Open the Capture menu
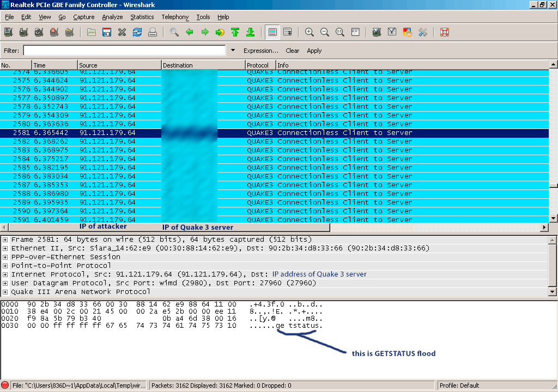The width and height of the screenshot is (558, 392). tap(83, 17)
